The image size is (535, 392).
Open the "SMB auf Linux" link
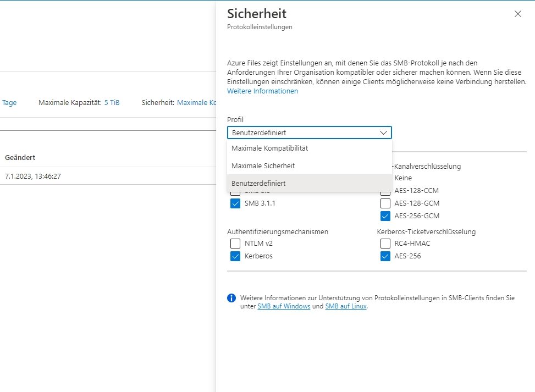tap(345, 306)
